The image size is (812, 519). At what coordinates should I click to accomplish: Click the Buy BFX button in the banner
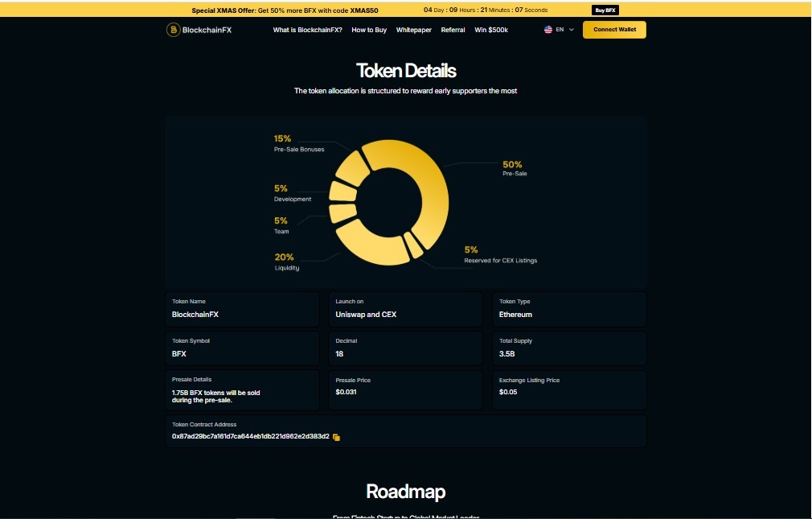coord(603,10)
